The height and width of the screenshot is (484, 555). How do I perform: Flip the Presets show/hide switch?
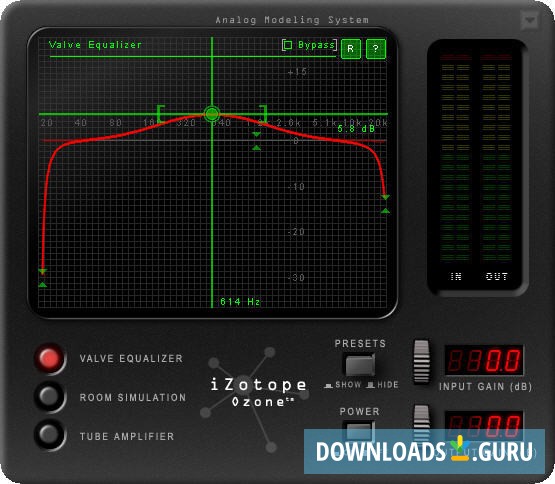click(360, 365)
